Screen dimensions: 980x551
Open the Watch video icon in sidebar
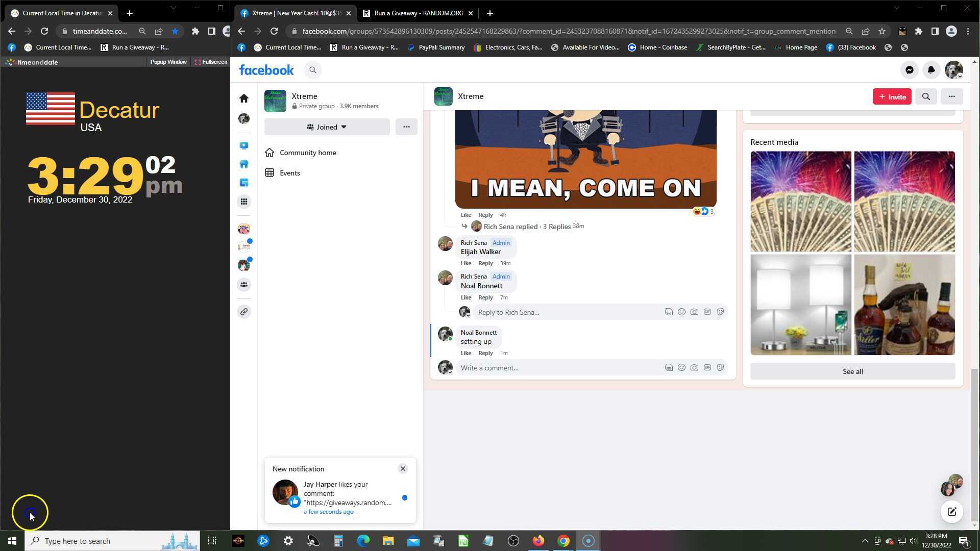[x=244, y=145]
